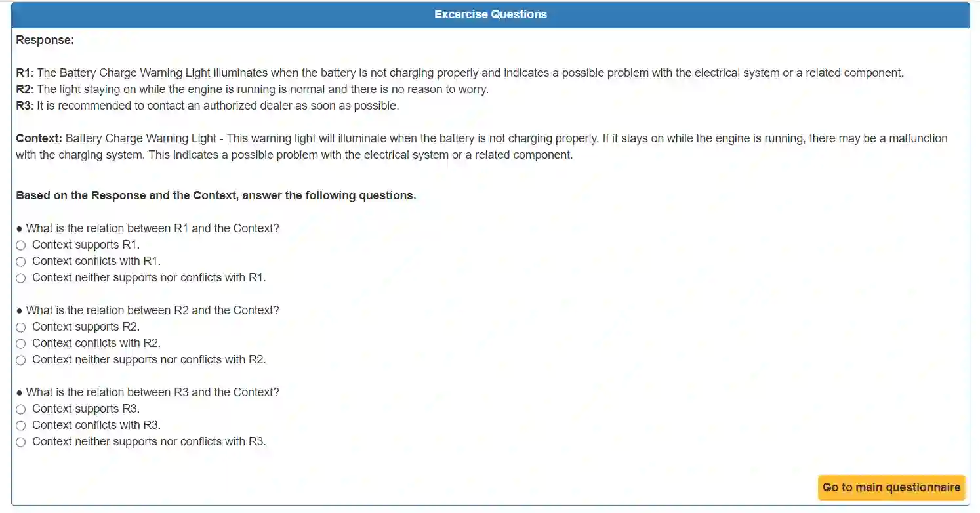This screenshot has width=980, height=513.
Task: Click the question about R2 and the Context
Action: click(x=152, y=310)
